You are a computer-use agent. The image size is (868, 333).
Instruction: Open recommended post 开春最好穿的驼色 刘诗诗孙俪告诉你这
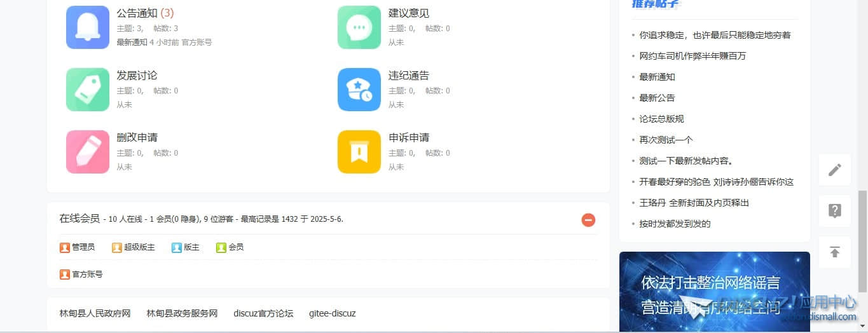coord(717,182)
